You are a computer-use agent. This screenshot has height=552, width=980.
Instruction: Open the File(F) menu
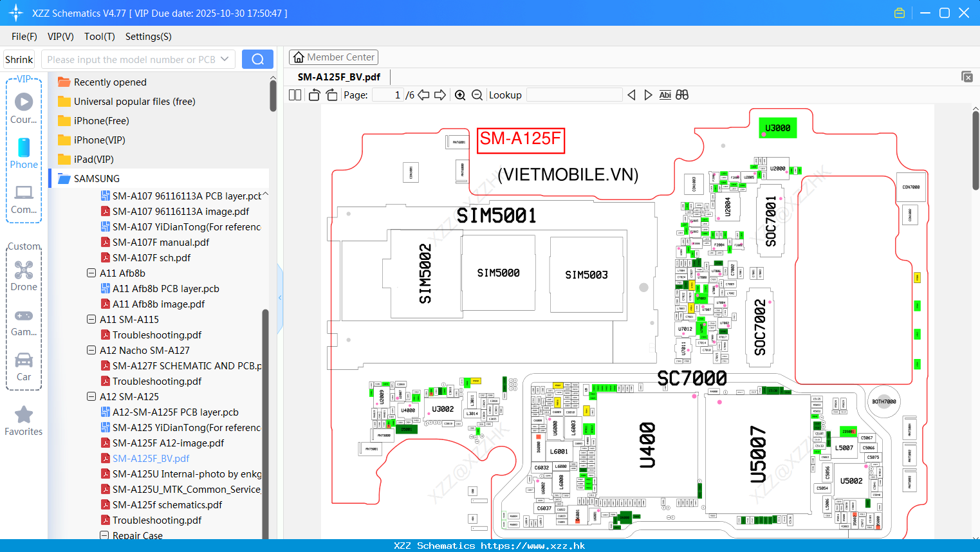coord(24,37)
